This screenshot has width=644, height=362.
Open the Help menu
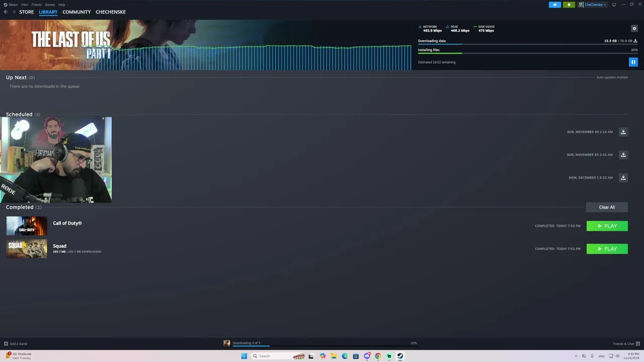click(x=61, y=5)
